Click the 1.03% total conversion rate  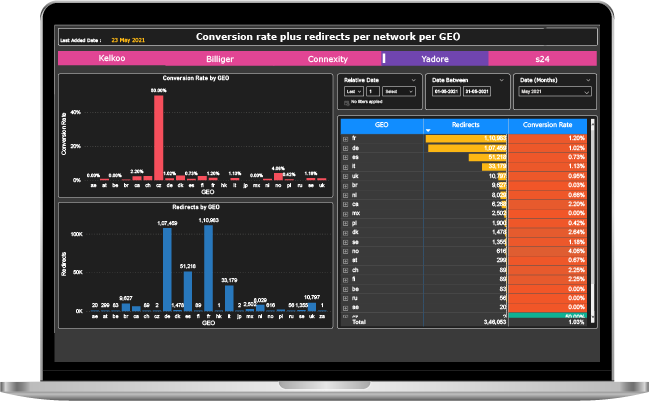click(x=577, y=322)
